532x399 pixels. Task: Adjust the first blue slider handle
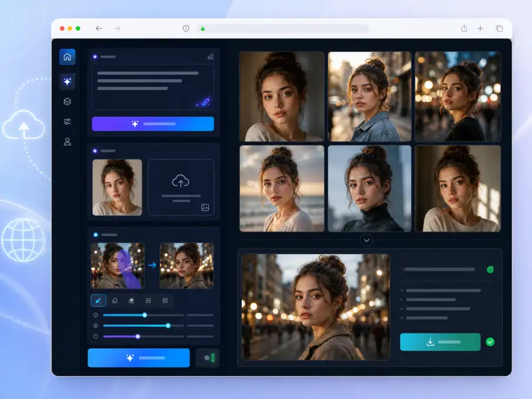(x=145, y=315)
